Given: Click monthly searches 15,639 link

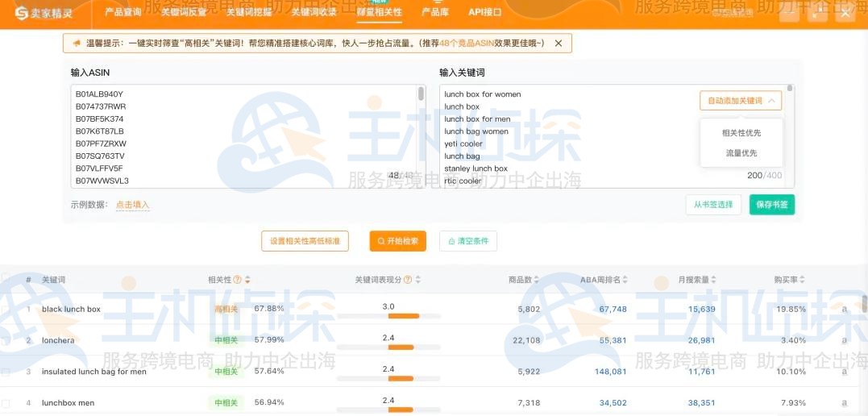Looking at the screenshot, I should 701,309.
